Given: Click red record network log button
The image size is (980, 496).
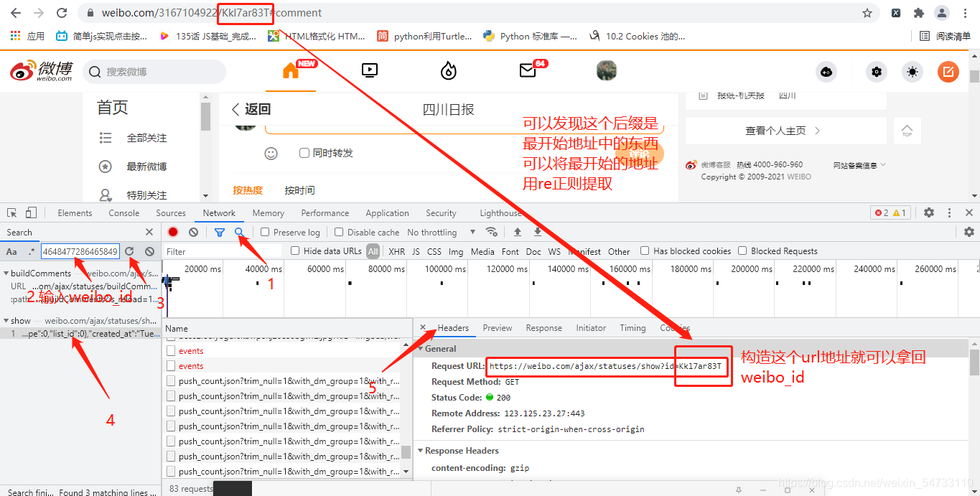Looking at the screenshot, I should coord(173,232).
